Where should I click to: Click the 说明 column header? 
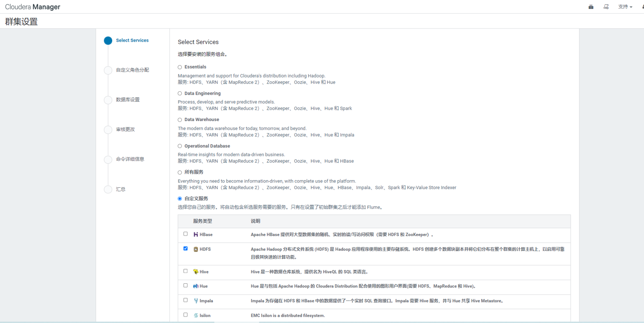pos(256,221)
